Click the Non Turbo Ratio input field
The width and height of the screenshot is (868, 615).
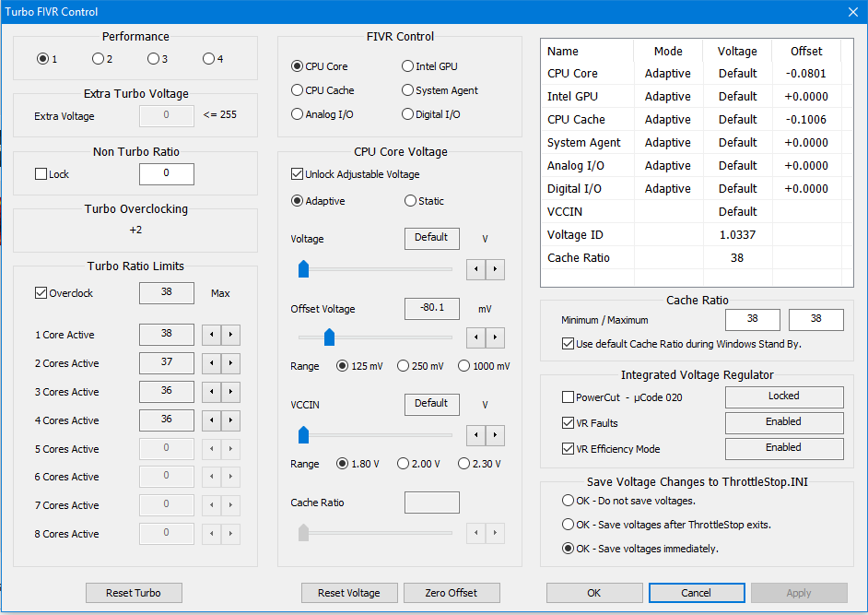pyautogui.click(x=167, y=174)
